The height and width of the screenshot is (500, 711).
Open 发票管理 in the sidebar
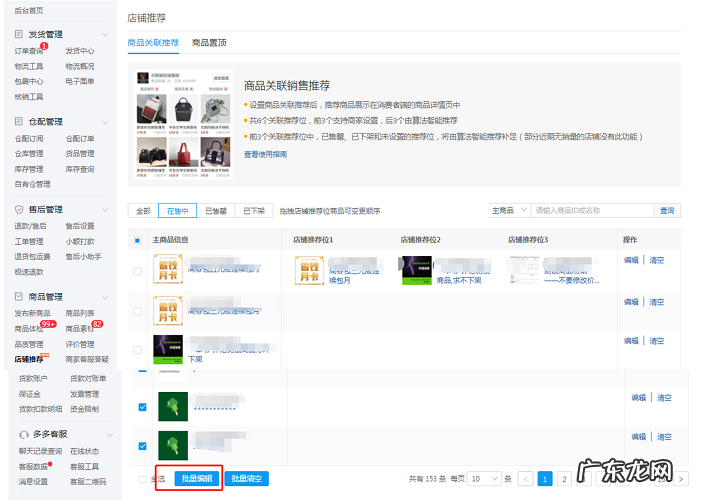[x=84, y=394]
